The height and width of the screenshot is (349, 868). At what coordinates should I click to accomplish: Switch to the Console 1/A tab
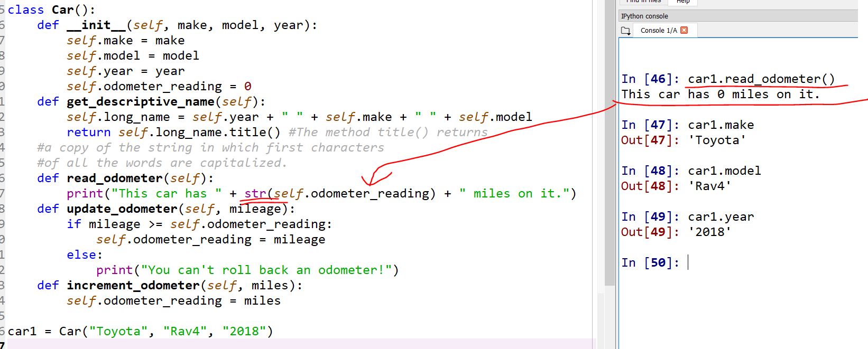click(658, 31)
